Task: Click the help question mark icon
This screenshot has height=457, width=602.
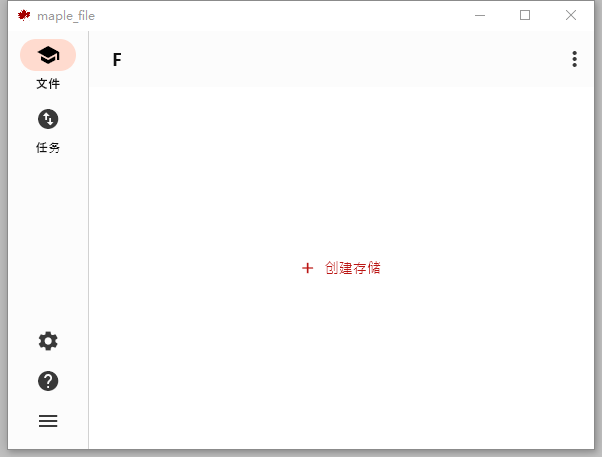Action: click(x=48, y=381)
